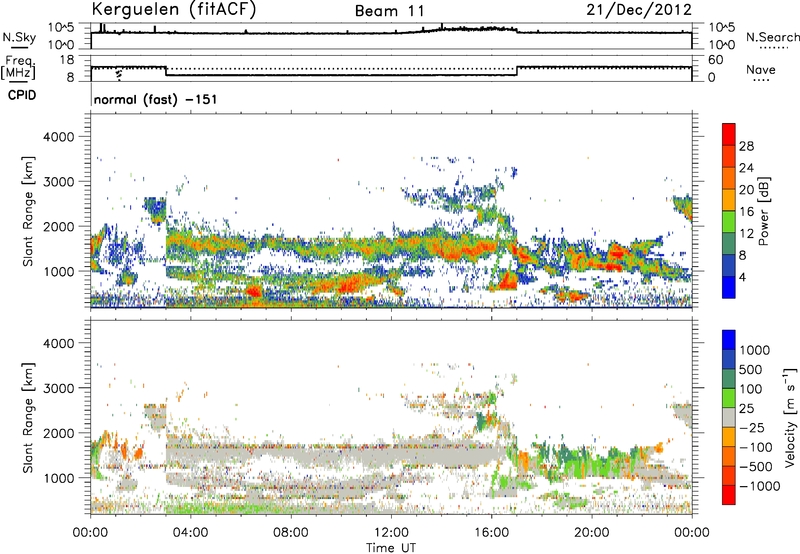Click the velocity panel "Slant Range [km]" label

[28, 417]
